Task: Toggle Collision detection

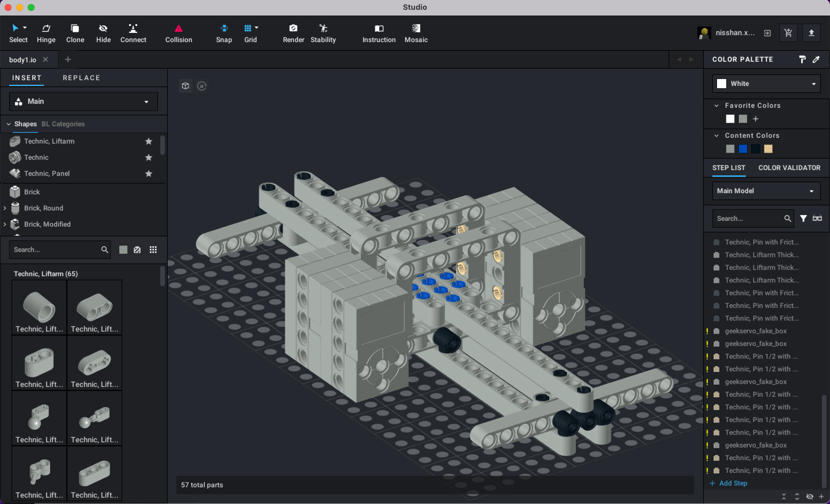Action: tap(178, 33)
